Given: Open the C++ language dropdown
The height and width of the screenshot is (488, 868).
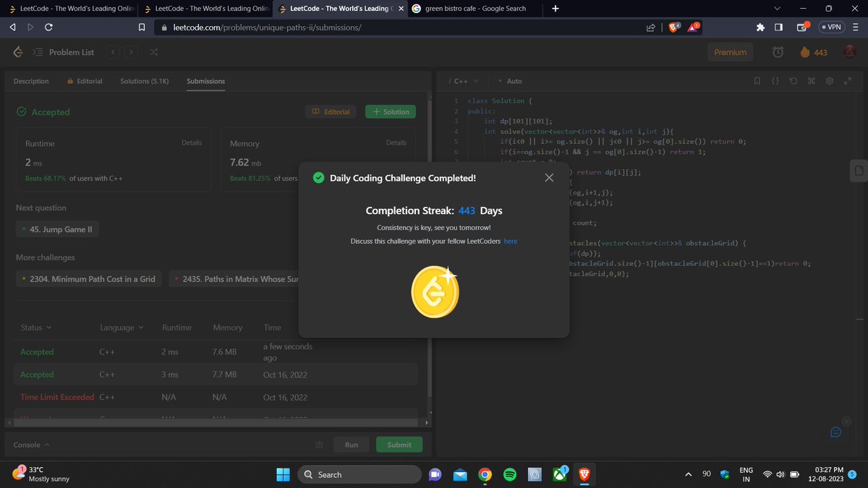Looking at the screenshot, I should [x=461, y=81].
